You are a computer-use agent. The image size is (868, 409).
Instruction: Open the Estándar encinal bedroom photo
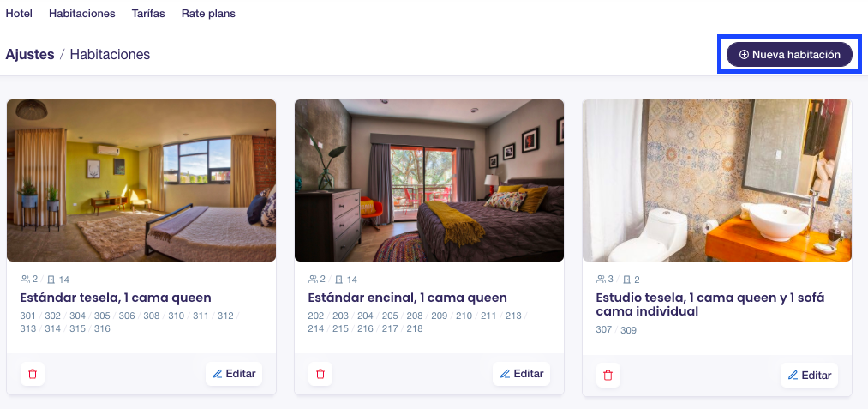click(429, 180)
